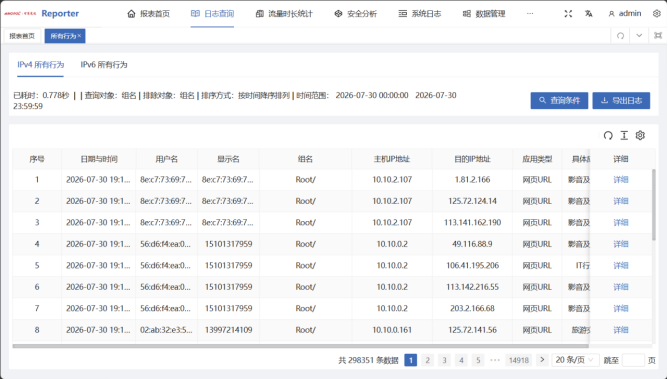Open the 日志查询 menu
The height and width of the screenshot is (379, 668).
212,14
